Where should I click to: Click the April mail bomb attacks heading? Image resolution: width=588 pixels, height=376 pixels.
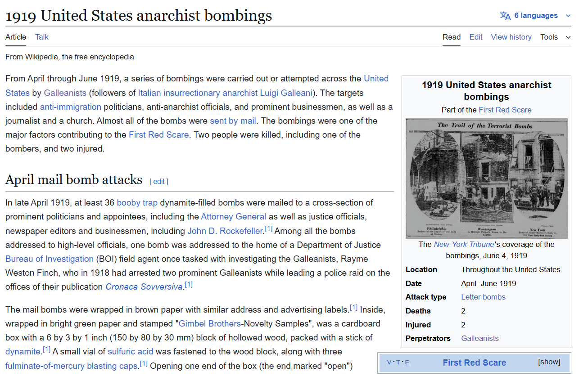(x=74, y=179)
